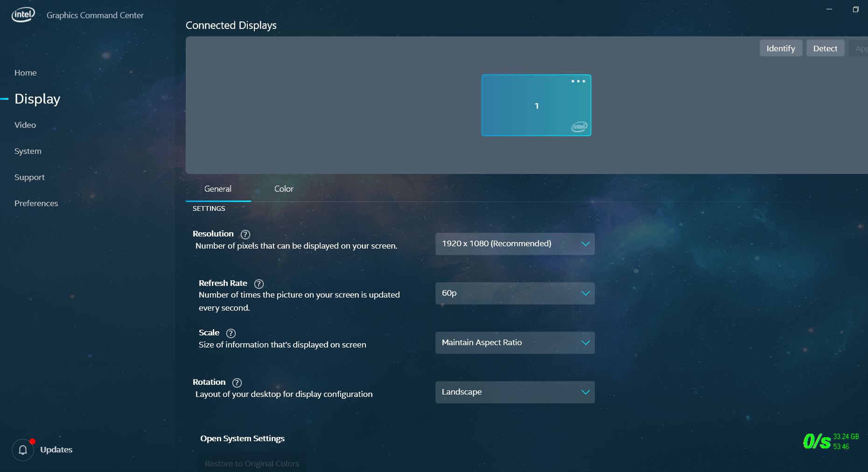Click Open System Settings link

[242, 438]
